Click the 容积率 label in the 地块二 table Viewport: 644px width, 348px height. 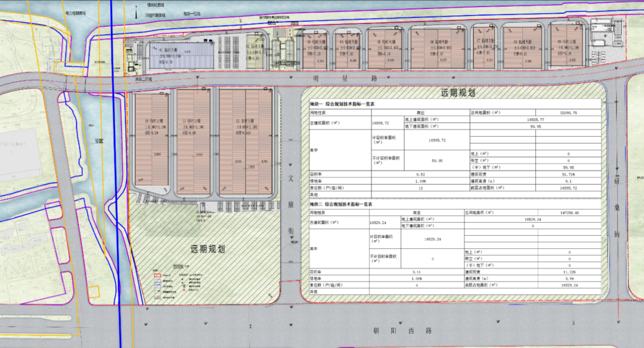(316, 272)
